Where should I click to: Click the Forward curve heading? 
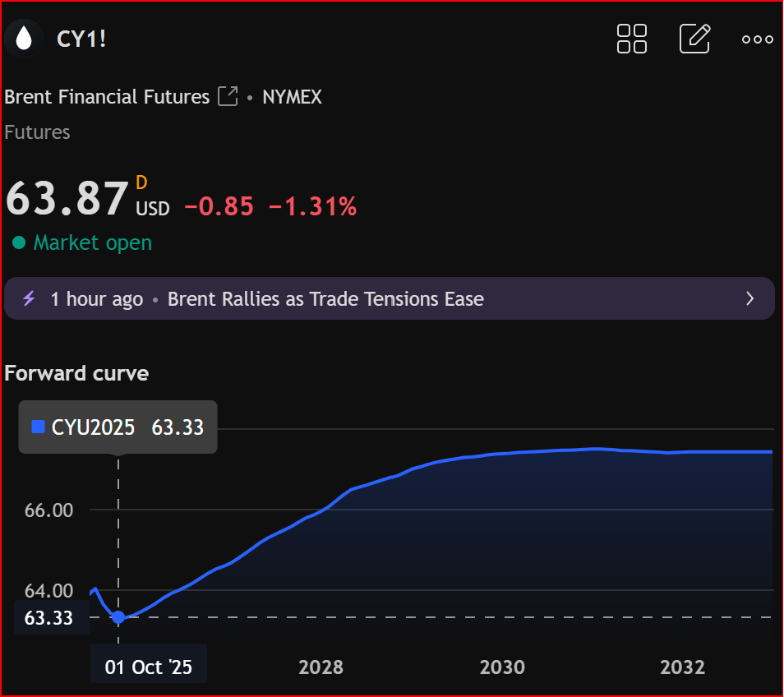[x=76, y=373]
